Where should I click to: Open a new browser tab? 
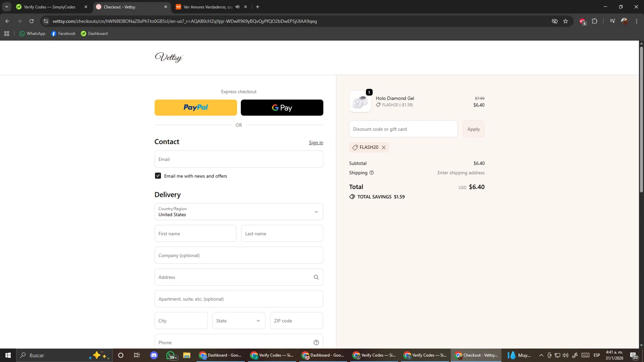click(x=258, y=7)
